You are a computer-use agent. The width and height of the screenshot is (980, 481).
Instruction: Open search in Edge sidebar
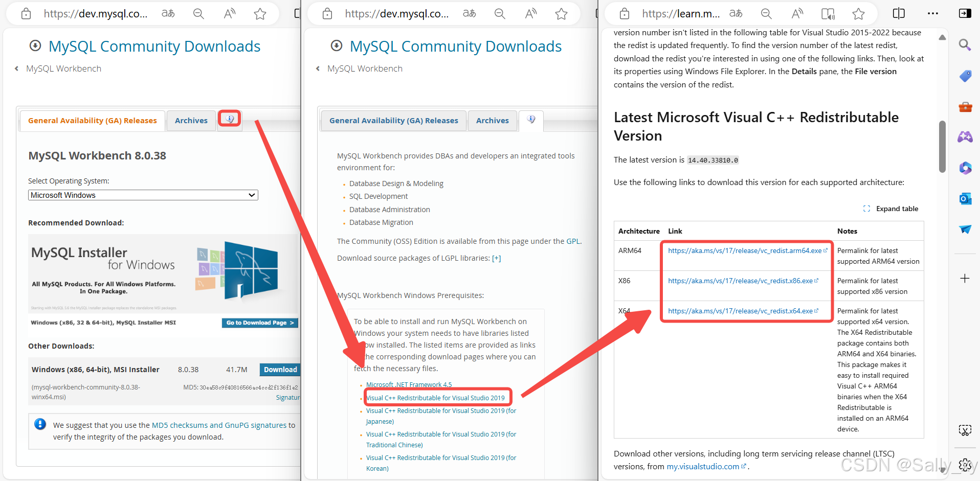[x=965, y=45]
